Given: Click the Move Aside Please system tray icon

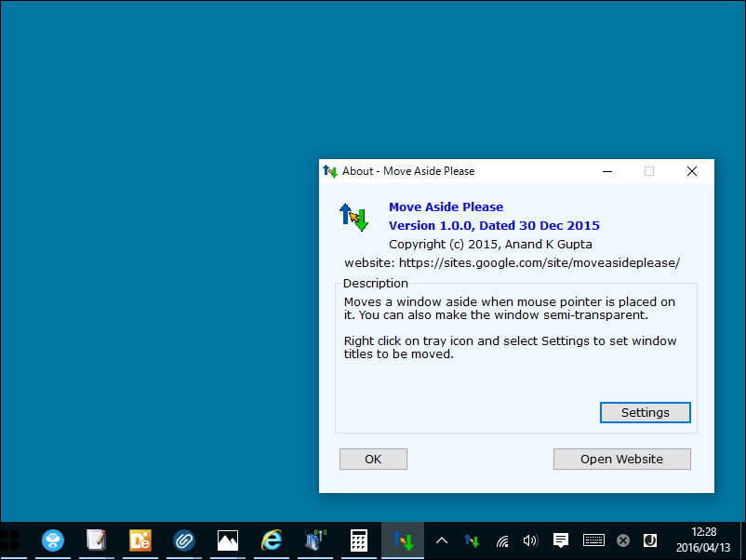Looking at the screenshot, I should click(x=471, y=540).
